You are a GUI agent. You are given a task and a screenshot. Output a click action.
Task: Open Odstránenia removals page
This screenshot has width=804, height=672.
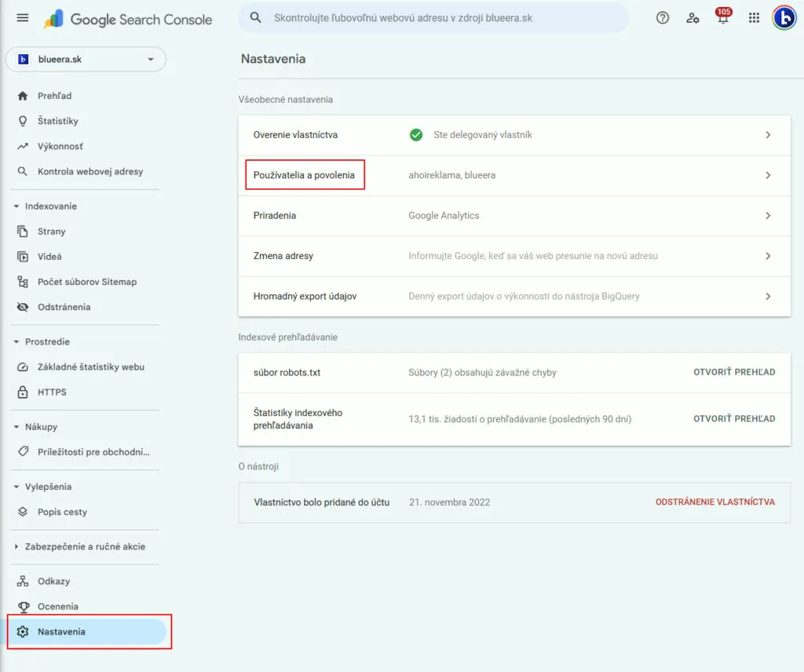pos(64,307)
